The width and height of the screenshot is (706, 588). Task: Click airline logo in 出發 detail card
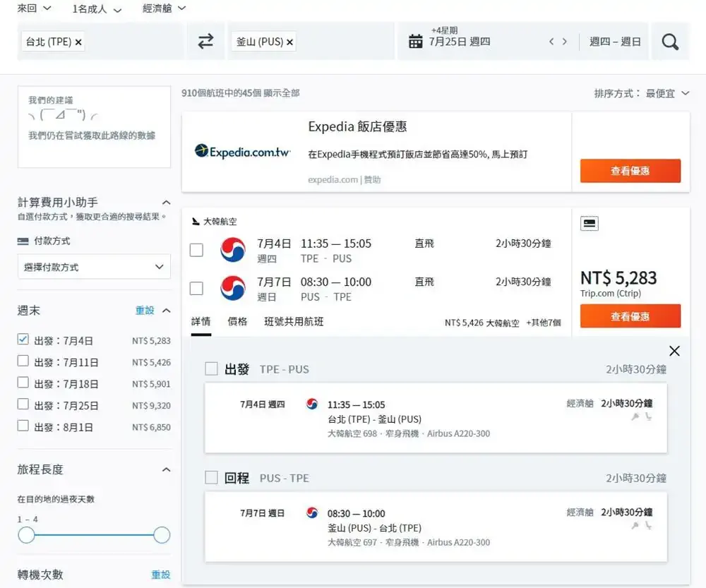(x=312, y=404)
